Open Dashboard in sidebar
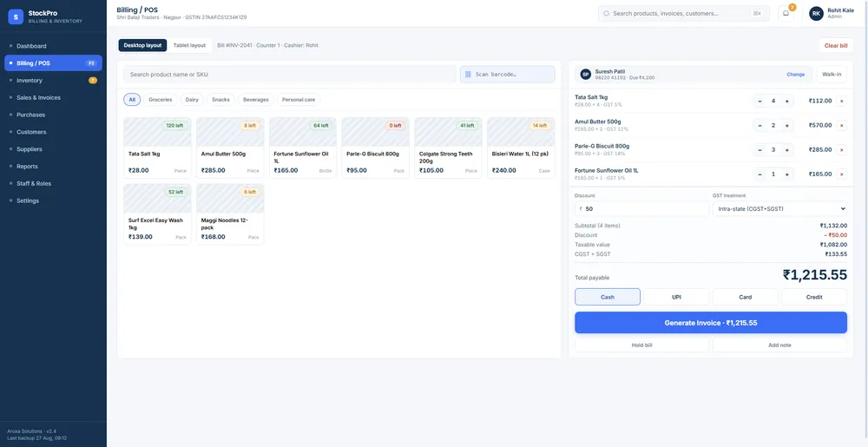 pos(53,46)
